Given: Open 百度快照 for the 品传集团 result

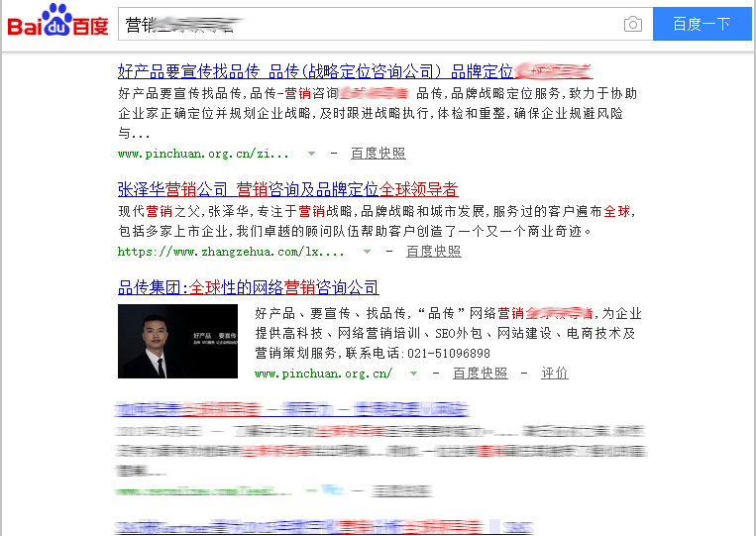Looking at the screenshot, I should [481, 374].
